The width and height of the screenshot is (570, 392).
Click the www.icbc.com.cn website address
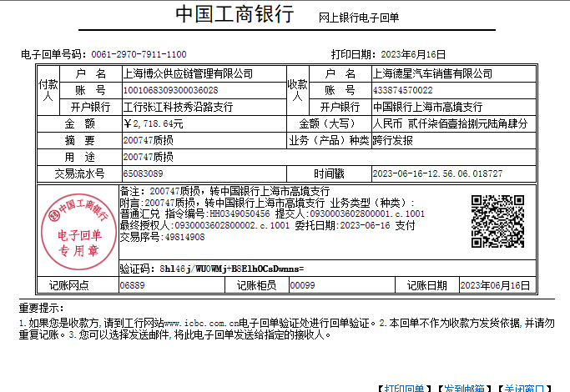[x=201, y=322]
